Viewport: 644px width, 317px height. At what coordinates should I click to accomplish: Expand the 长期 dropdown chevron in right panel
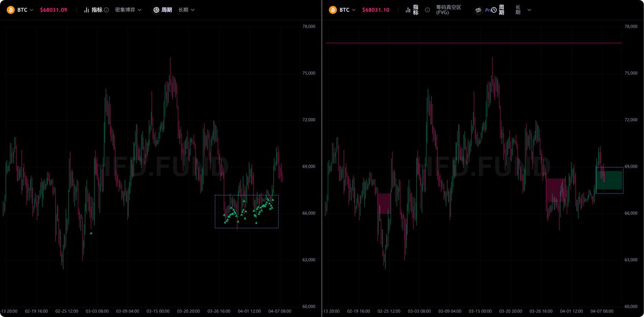pyautogui.click(x=529, y=10)
